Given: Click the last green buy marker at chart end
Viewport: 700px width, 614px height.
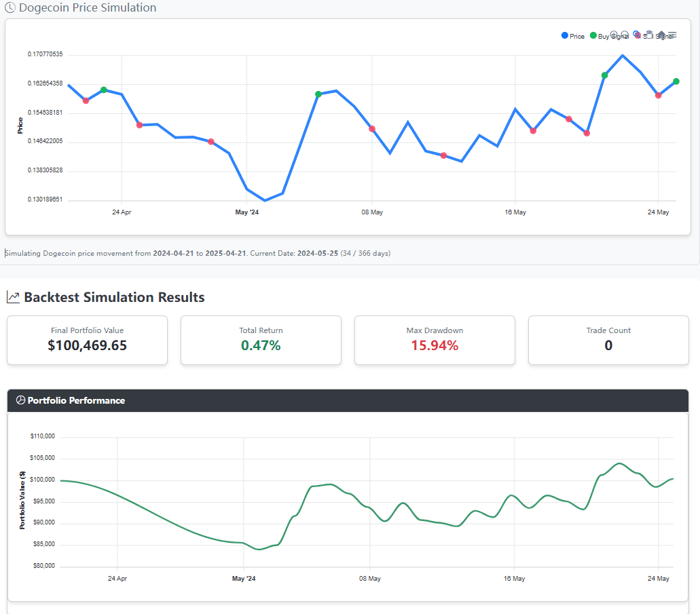Looking at the screenshot, I should [x=676, y=81].
